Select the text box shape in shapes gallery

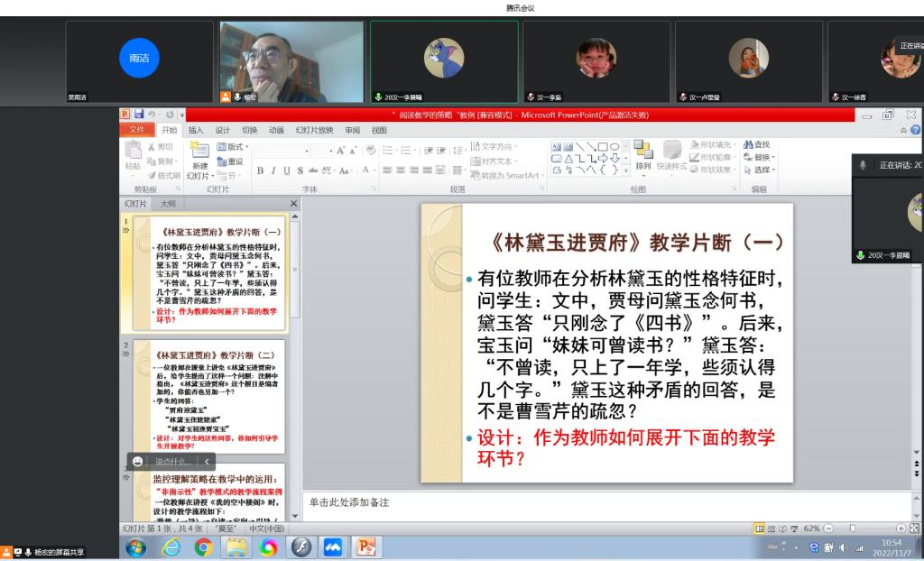[x=556, y=147]
